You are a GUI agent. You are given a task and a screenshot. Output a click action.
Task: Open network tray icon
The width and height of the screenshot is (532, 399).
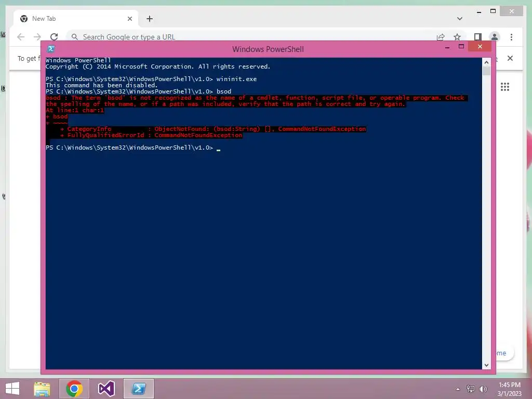[x=471, y=389]
